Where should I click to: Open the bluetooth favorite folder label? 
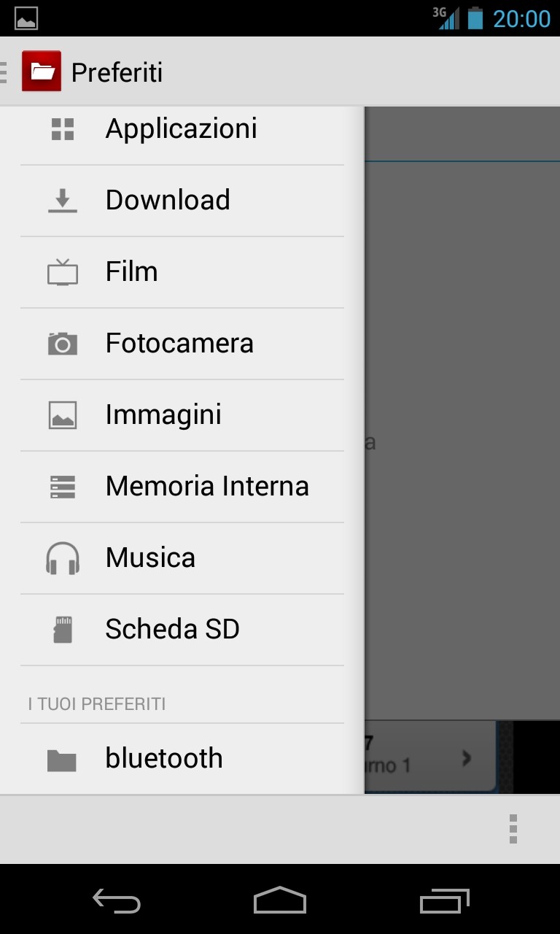click(164, 758)
